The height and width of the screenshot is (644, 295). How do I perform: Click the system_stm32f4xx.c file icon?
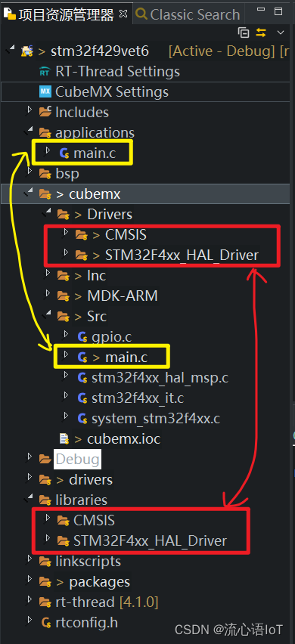tap(82, 419)
